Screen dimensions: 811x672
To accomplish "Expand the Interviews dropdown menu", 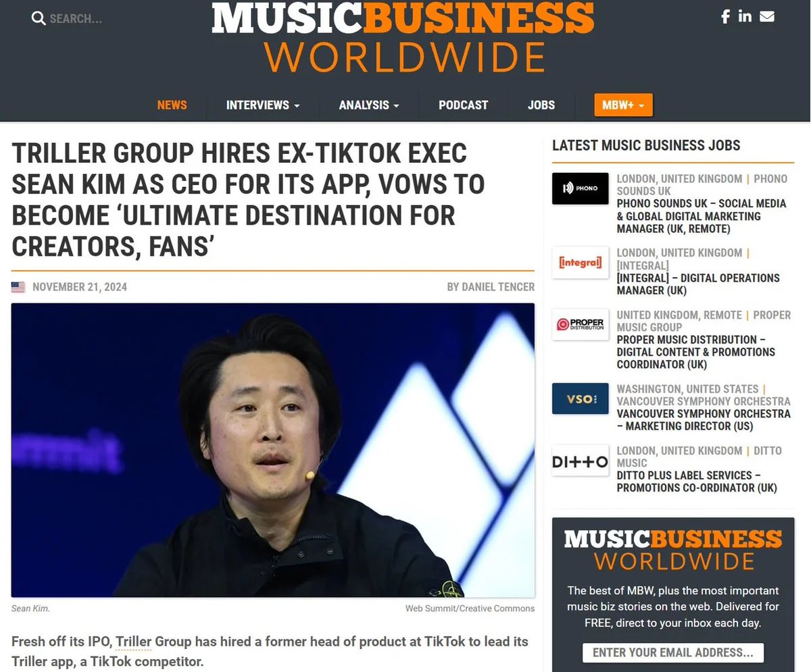I will point(262,105).
